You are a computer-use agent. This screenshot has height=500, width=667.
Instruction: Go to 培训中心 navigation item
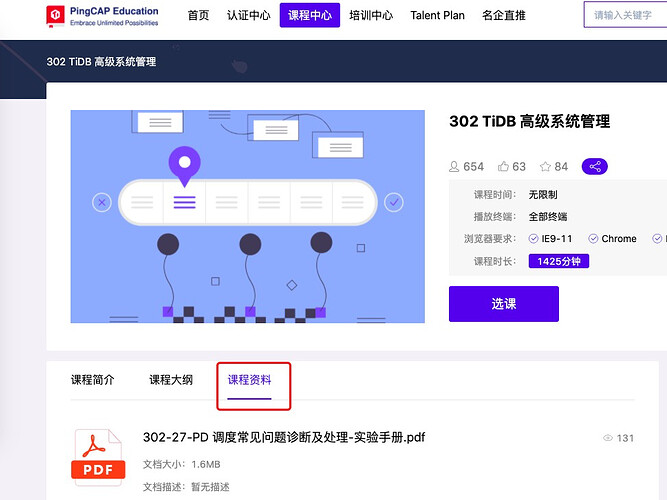coord(371,15)
